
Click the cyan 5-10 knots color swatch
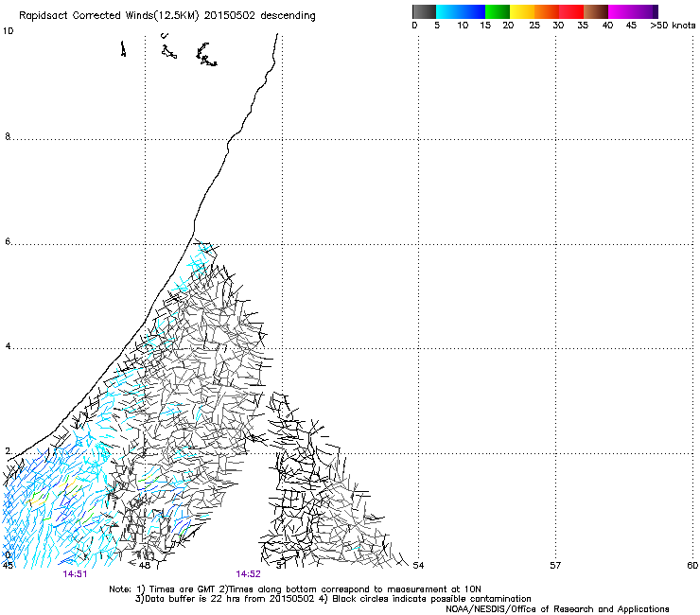[x=448, y=11]
